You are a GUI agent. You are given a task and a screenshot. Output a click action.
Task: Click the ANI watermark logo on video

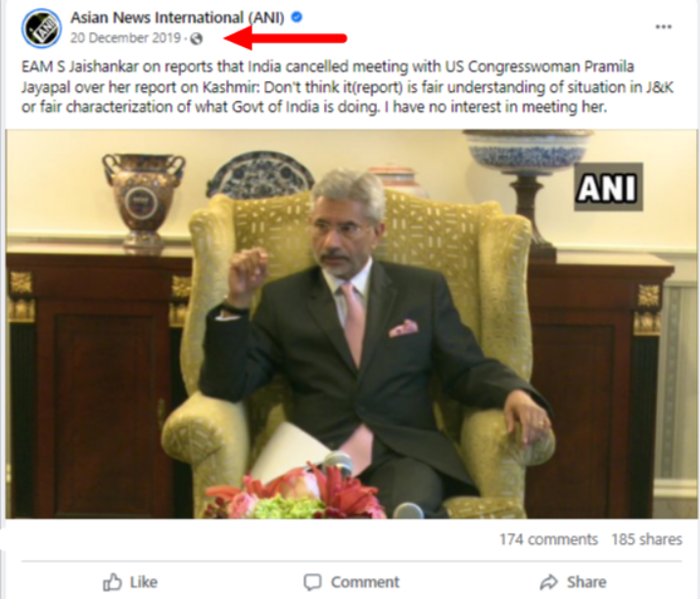click(x=608, y=187)
